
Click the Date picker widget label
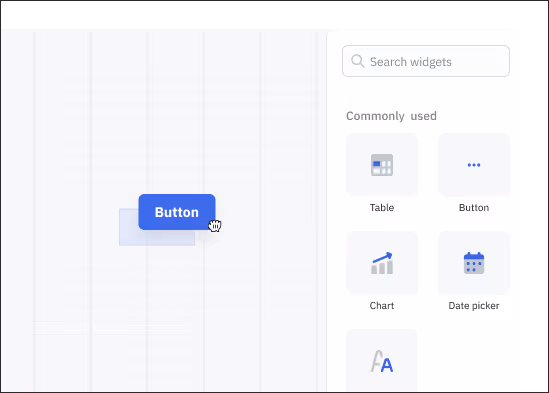click(474, 306)
